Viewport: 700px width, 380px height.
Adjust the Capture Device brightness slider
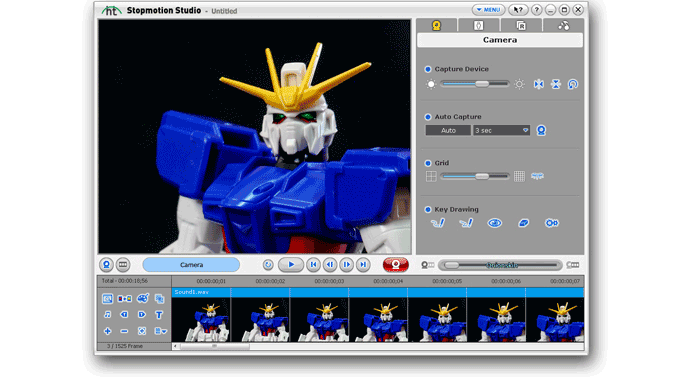[x=475, y=84]
